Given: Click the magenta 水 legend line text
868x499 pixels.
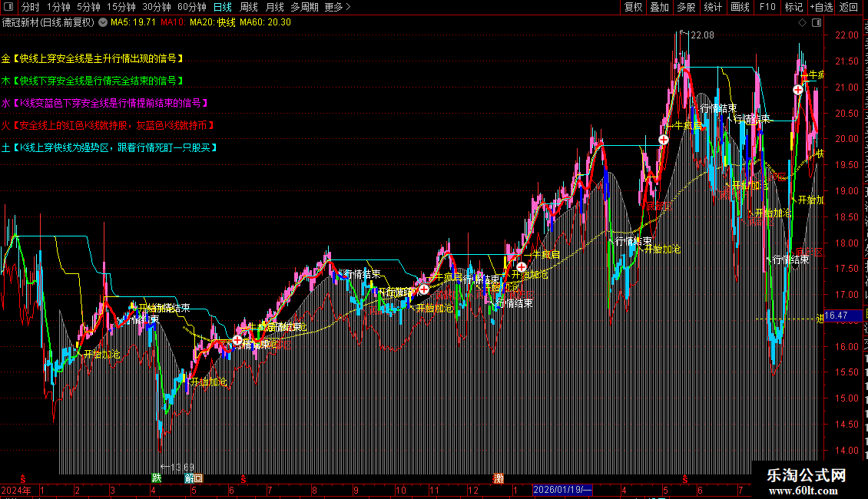Looking at the screenshot, I should pyautogui.click(x=105, y=103).
